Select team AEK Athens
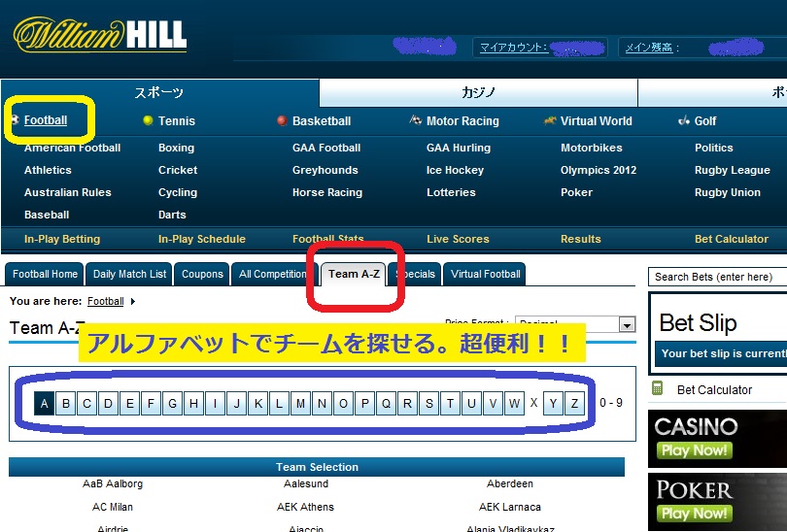Screen dimensions: 787x532 [x=305, y=507]
